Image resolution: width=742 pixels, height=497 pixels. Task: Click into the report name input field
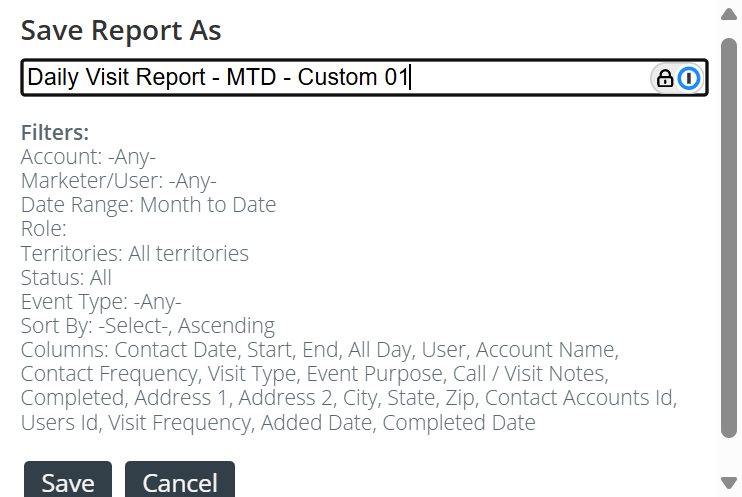pos(364,78)
